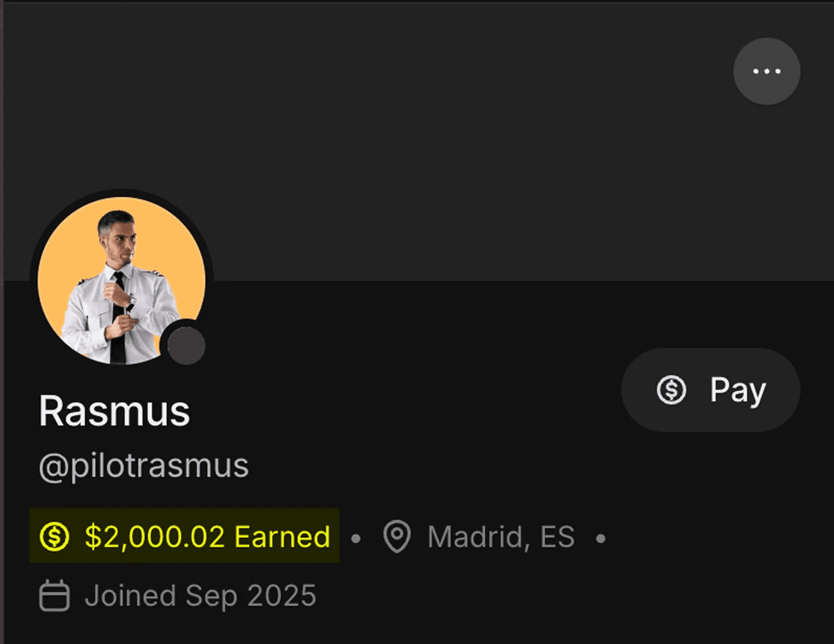834x644 pixels.
Task: Click the yellow dollar earned icon
Action: pyautogui.click(x=54, y=537)
